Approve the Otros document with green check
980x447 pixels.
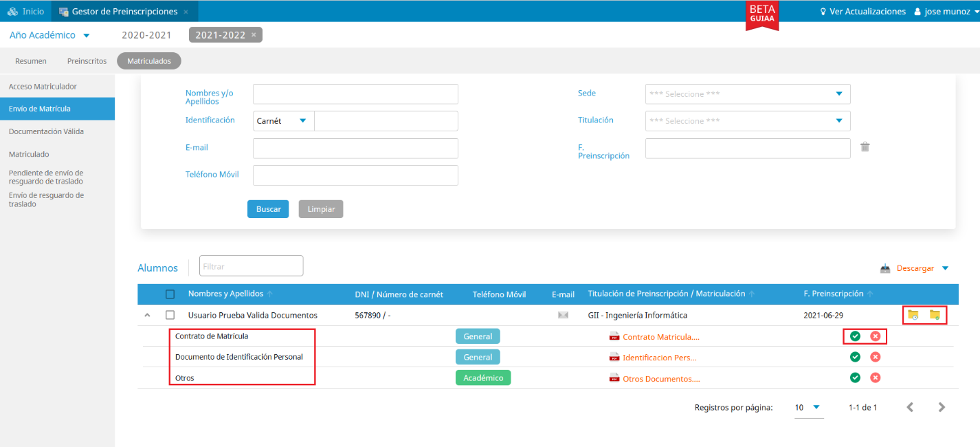click(x=855, y=378)
